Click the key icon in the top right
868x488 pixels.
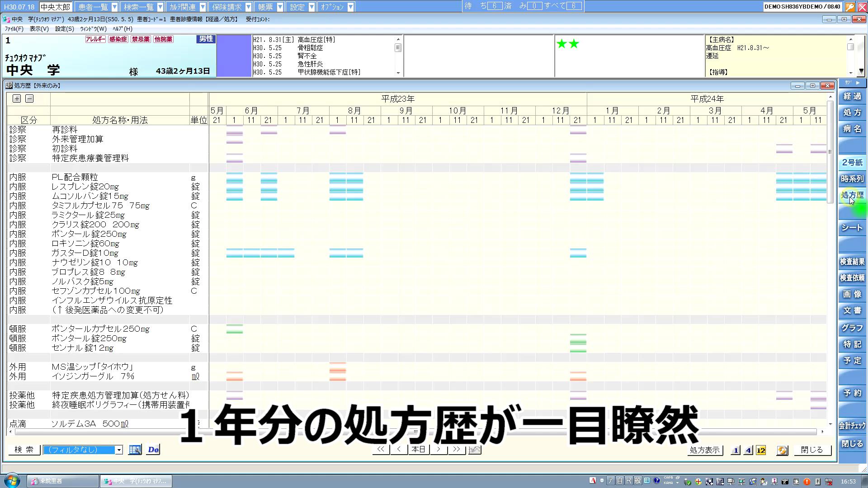[850, 7]
